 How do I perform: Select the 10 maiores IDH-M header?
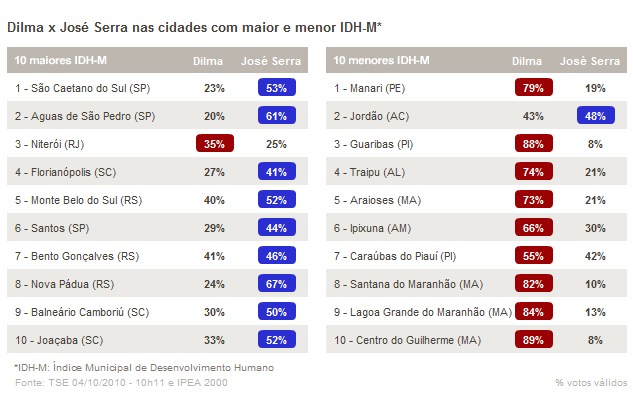[61, 61]
